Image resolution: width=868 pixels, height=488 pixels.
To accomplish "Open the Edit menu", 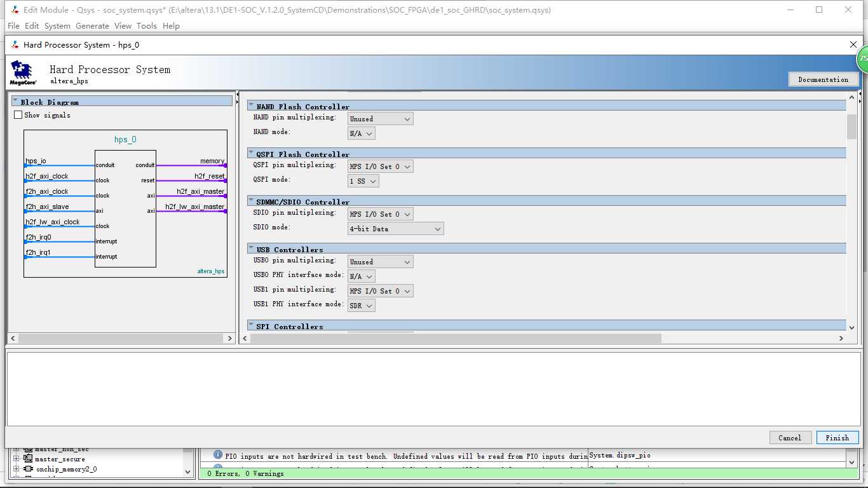I will tap(32, 26).
